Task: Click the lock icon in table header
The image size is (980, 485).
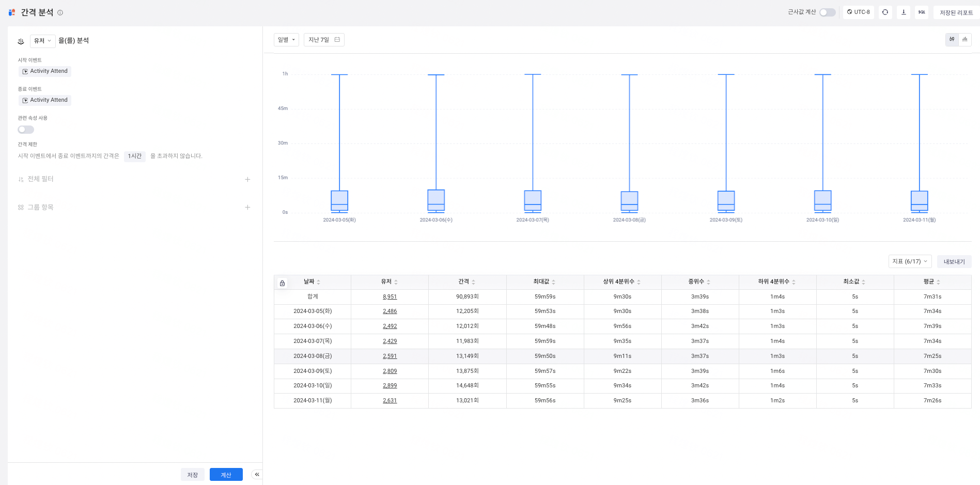Action: click(x=282, y=283)
